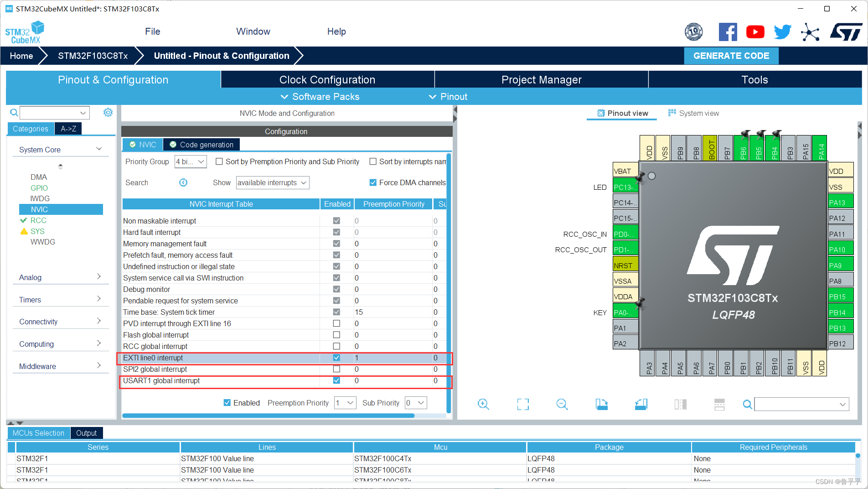868x489 pixels.
Task: Open the Preemption Priority dropdown
Action: pyautogui.click(x=345, y=403)
